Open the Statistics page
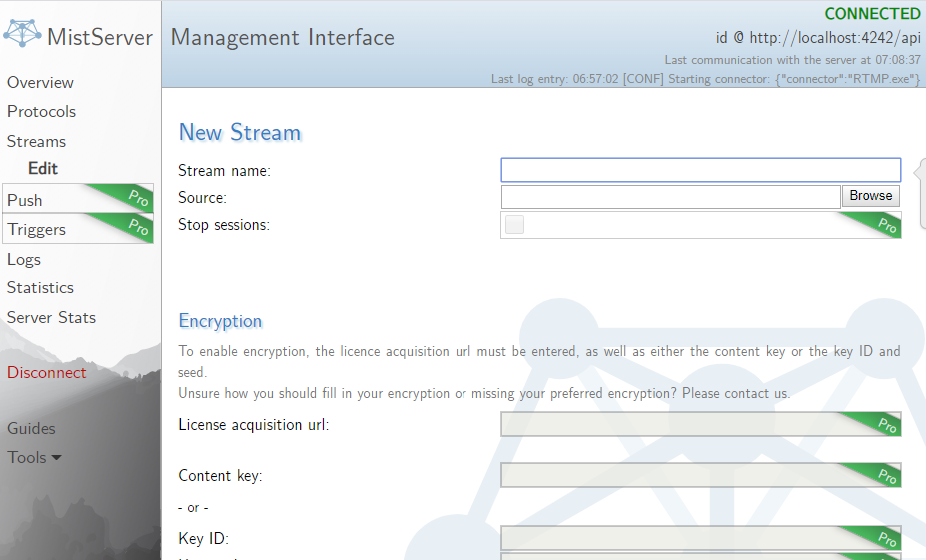This screenshot has height=560, width=926. pyautogui.click(x=40, y=287)
